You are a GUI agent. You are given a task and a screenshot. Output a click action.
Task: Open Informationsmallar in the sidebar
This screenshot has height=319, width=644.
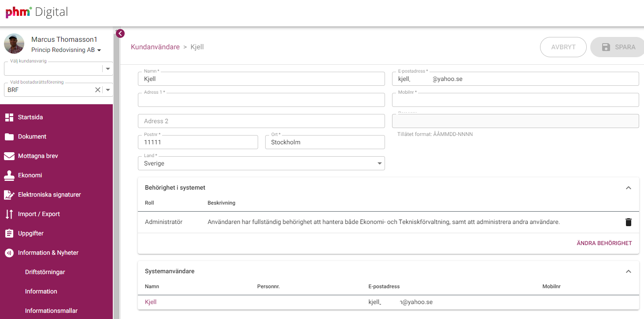point(51,311)
